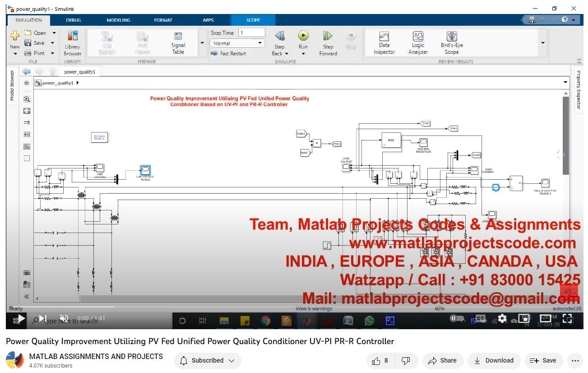Image resolution: width=588 pixels, height=373 pixels.
Task: Click the Step Forward icon
Action: 328,36
